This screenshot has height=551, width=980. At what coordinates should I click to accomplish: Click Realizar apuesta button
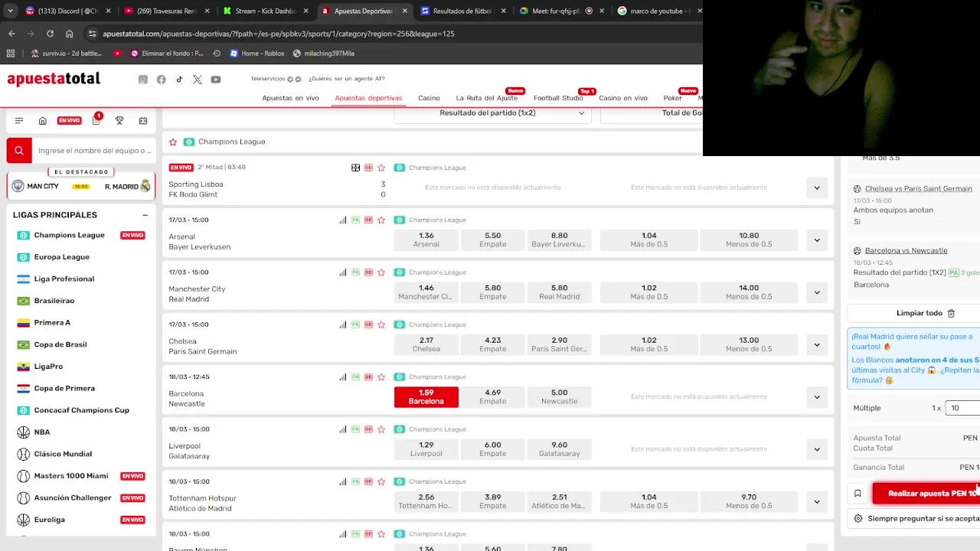click(x=926, y=494)
